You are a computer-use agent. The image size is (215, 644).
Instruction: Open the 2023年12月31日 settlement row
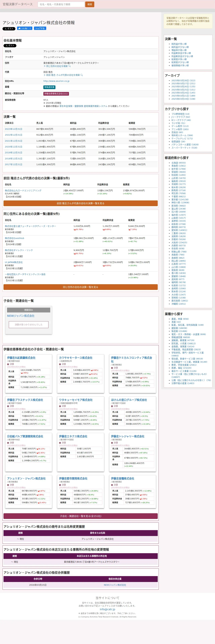(14, 129)
